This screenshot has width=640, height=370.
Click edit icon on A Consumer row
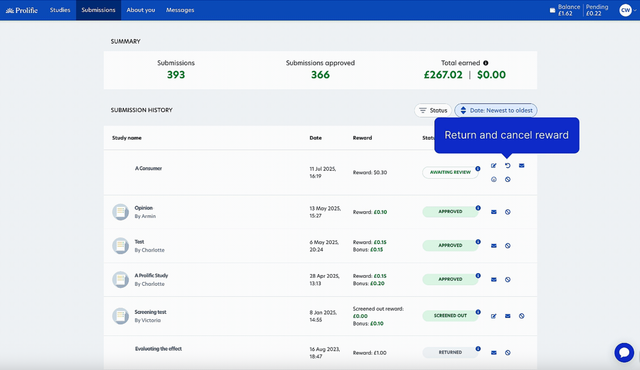493,166
